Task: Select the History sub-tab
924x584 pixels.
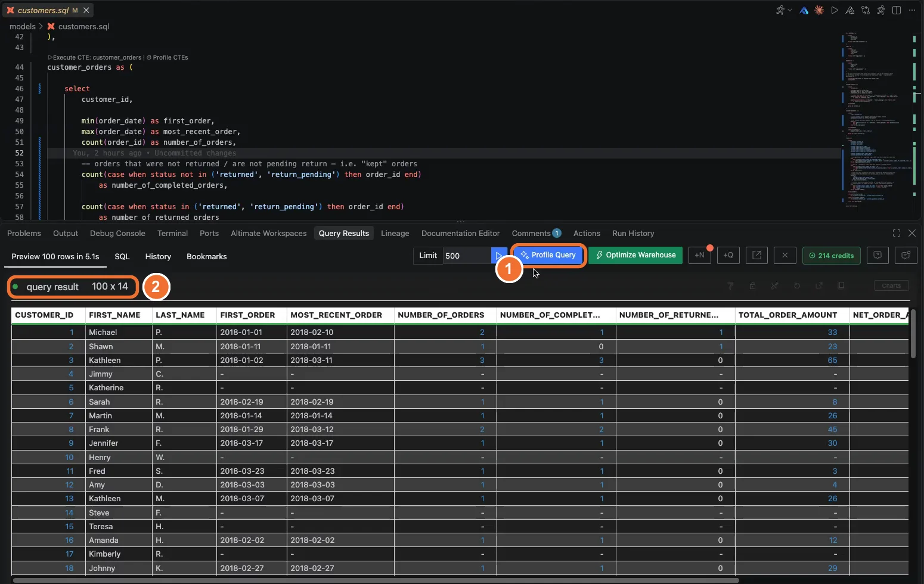Action: tap(158, 256)
